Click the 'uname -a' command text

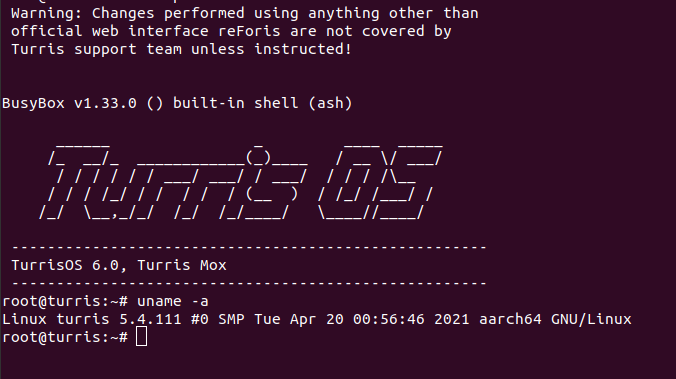(x=173, y=301)
